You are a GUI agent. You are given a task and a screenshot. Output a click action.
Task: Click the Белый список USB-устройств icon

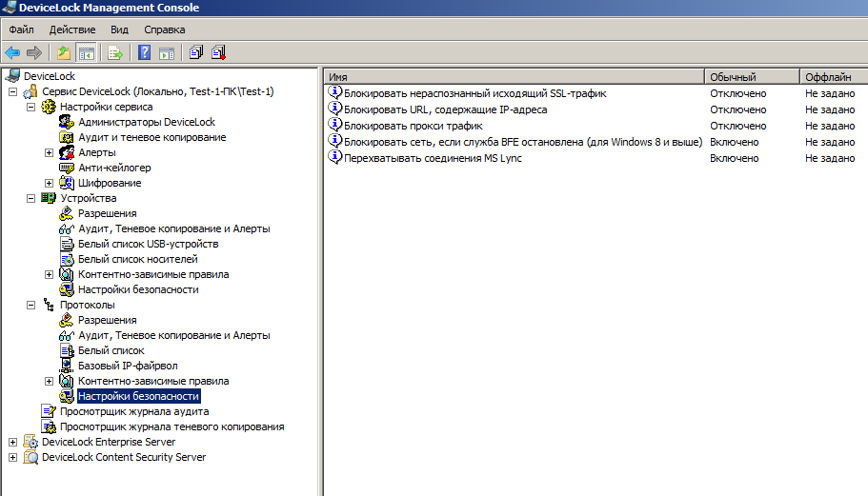coord(67,244)
